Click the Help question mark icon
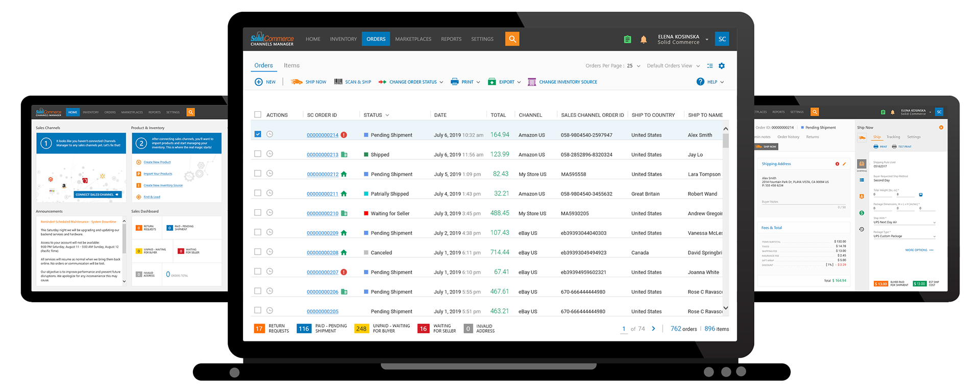Viewport: 980px width, 392px height. coord(700,82)
